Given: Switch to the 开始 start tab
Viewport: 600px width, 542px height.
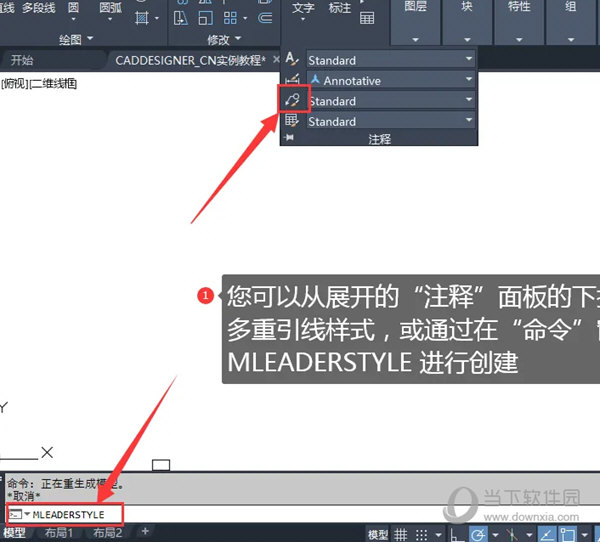Looking at the screenshot, I should pos(21,60).
